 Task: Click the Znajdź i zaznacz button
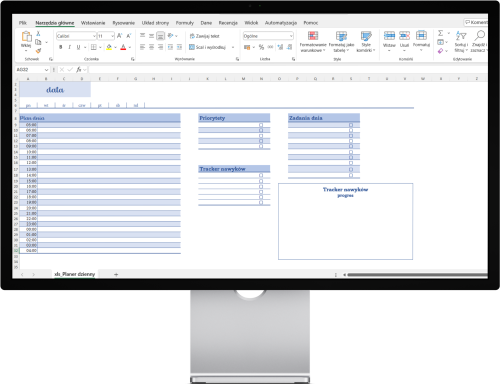479,42
